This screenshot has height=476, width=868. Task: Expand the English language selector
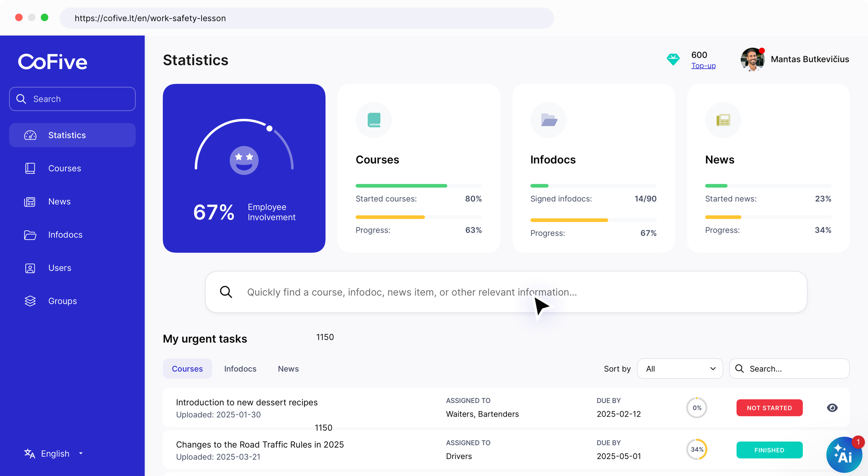[x=55, y=453]
